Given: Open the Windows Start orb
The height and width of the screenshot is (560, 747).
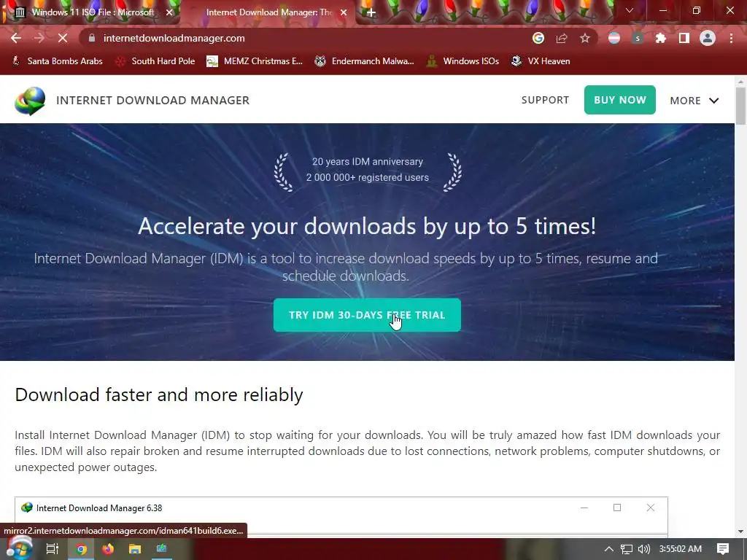Looking at the screenshot, I should [x=19, y=548].
